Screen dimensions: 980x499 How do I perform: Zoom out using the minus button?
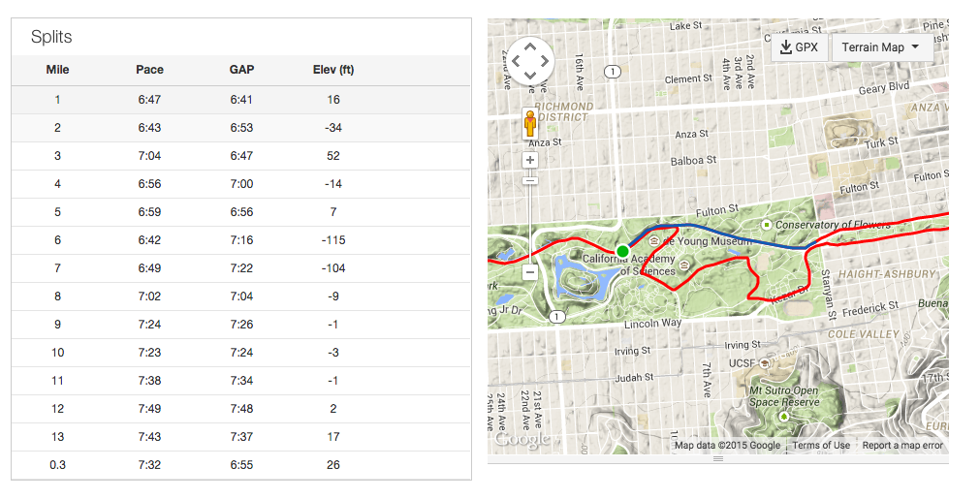coord(530,272)
